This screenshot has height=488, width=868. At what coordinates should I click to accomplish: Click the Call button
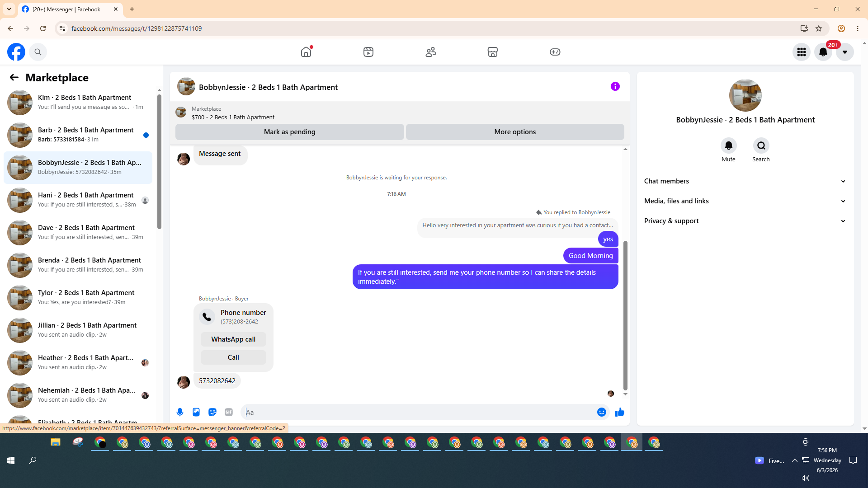[233, 357]
